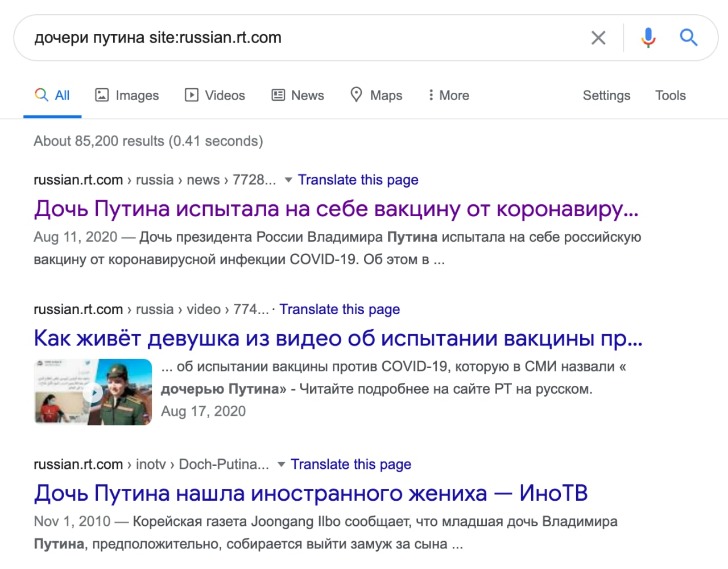This screenshot has width=728, height=569.
Task: Open result 'Как живёт девушка из видео'
Action: (338, 339)
